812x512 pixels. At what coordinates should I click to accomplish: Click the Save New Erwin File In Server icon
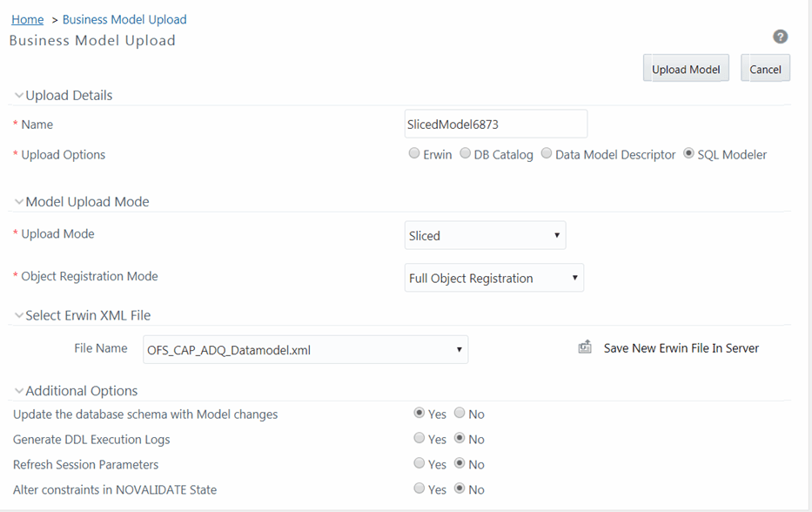pyautogui.click(x=584, y=347)
